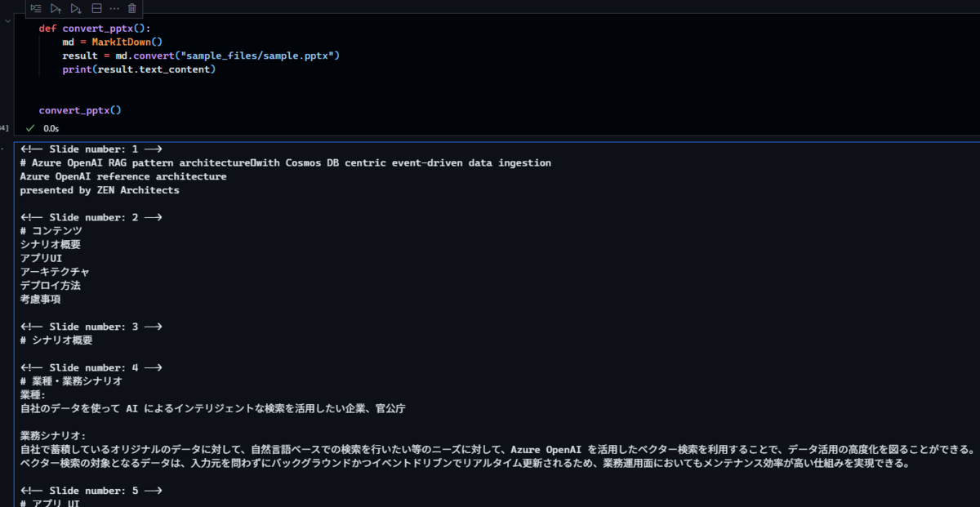Click presented by ZEN Architects line
The height and width of the screenshot is (507, 980).
[x=100, y=190]
